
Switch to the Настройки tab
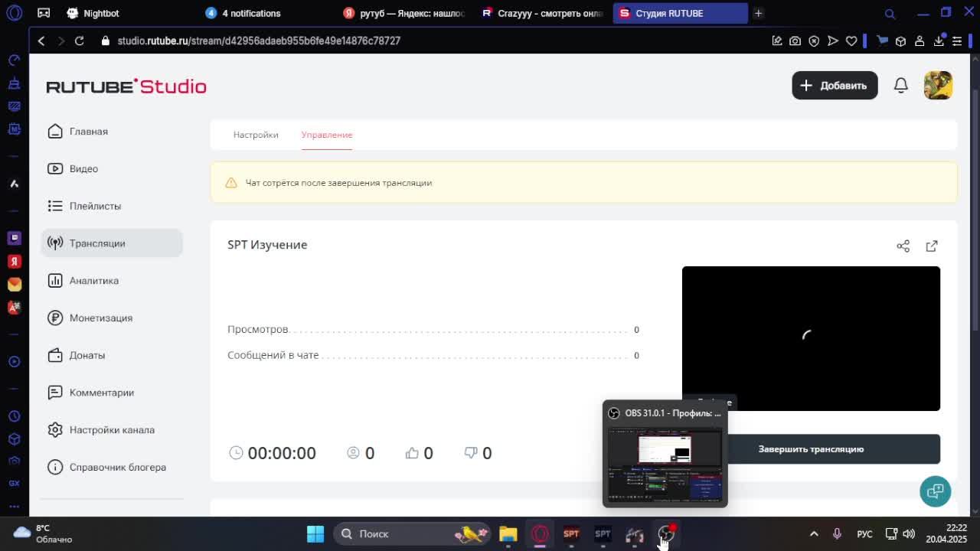[x=256, y=135]
